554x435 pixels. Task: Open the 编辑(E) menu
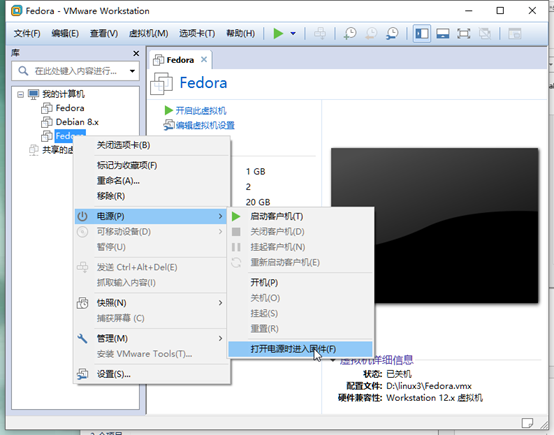coord(65,34)
